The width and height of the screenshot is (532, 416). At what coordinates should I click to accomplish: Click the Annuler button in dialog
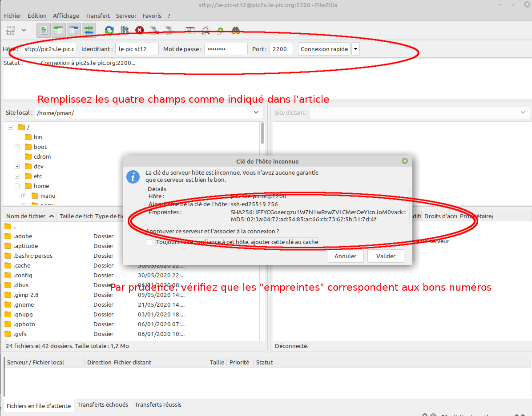(345, 256)
